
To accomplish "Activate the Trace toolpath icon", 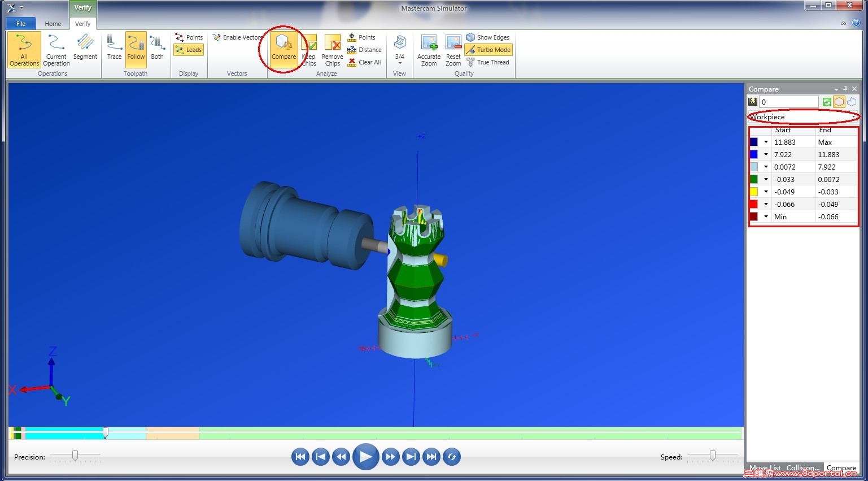I will pyautogui.click(x=114, y=47).
